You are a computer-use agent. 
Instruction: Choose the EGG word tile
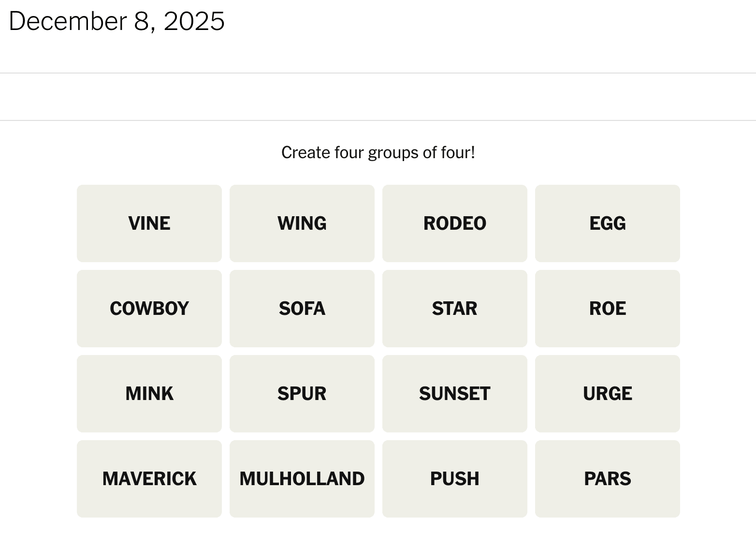point(607,223)
